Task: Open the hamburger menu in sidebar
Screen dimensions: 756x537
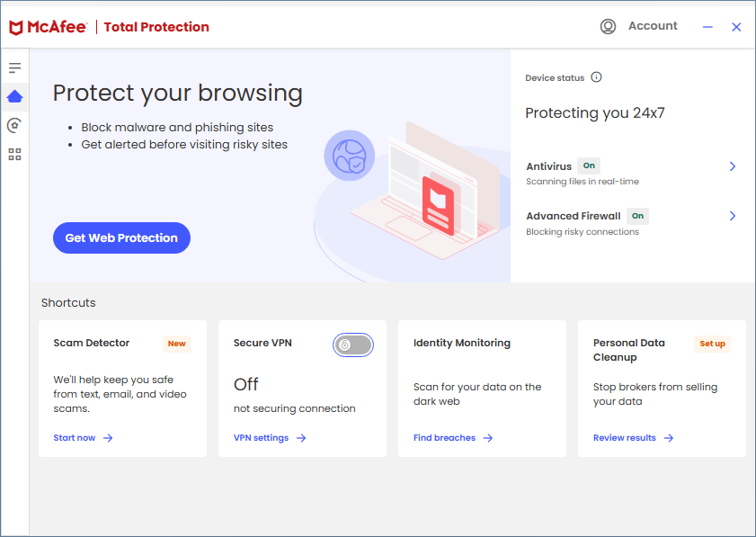Action: [14, 68]
